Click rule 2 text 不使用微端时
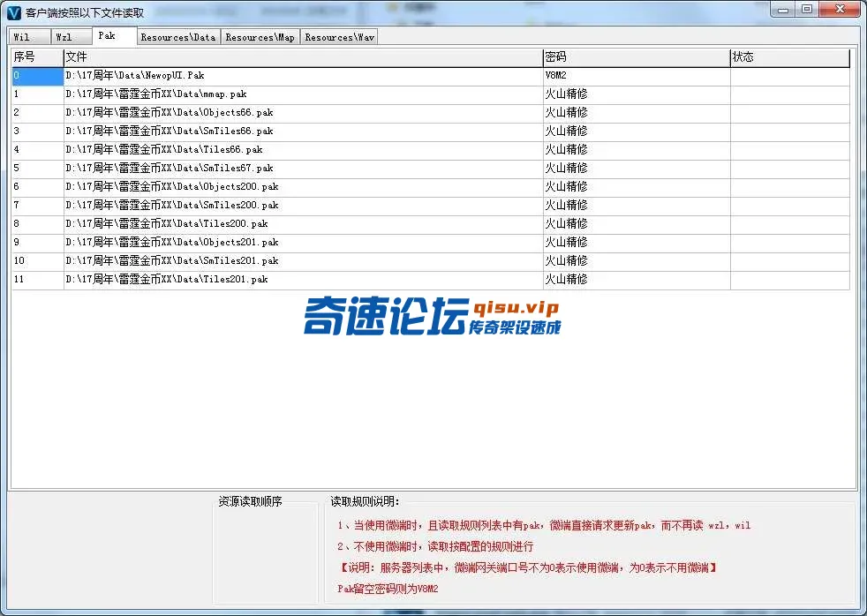This screenshot has width=867, height=616. pyautogui.click(x=435, y=547)
